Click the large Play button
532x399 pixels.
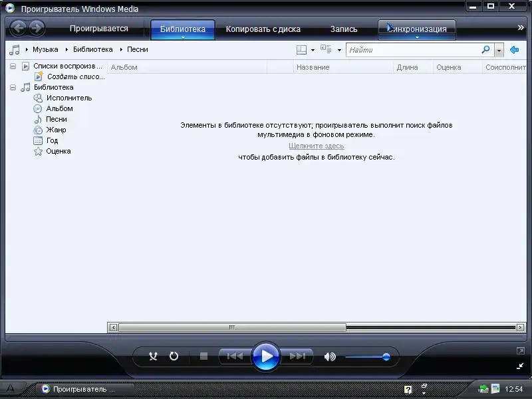pos(266,356)
